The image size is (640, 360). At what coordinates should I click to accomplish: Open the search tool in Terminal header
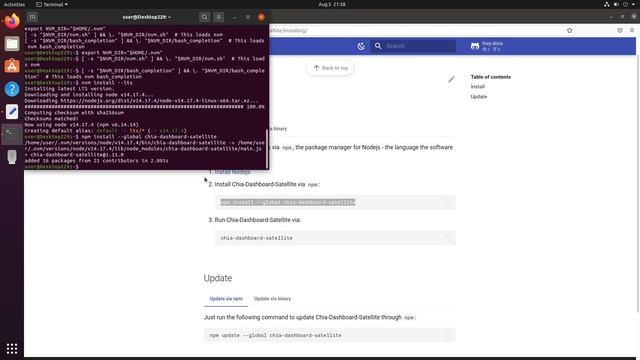pos(204,17)
